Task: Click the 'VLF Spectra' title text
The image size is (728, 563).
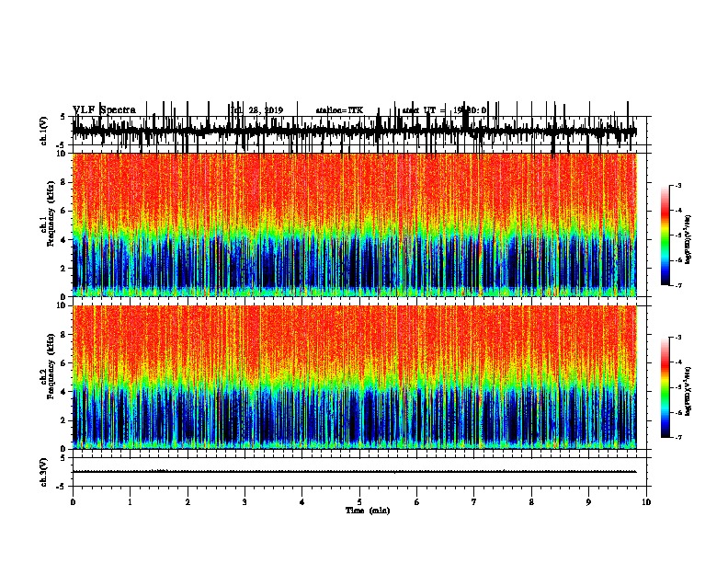Action: pyautogui.click(x=104, y=110)
